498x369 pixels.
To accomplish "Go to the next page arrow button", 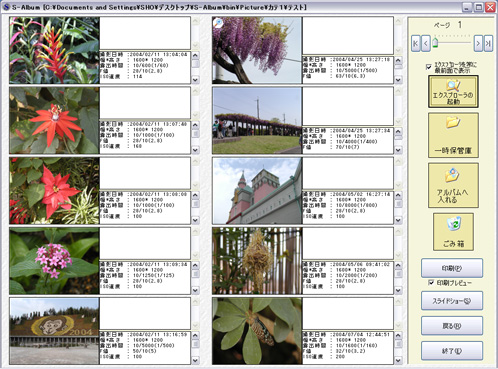I will (x=478, y=43).
